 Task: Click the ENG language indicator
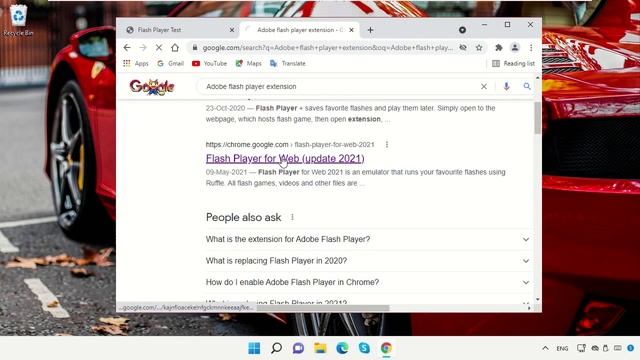coord(562,349)
